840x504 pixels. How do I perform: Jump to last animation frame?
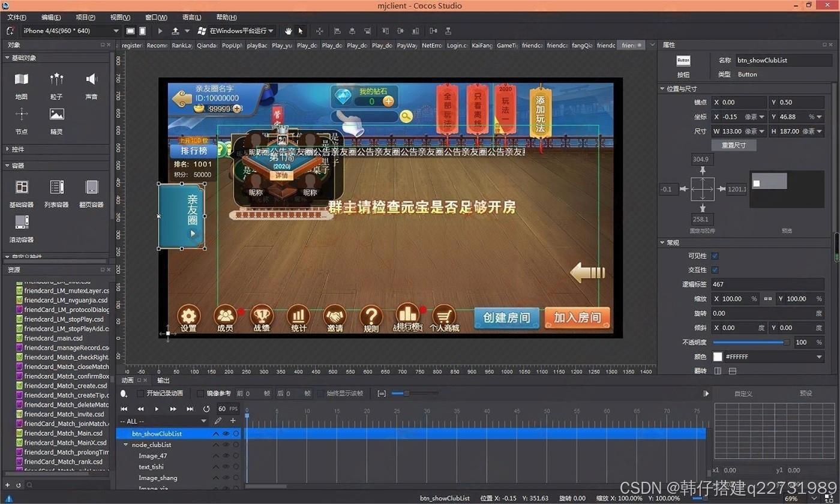click(x=190, y=409)
